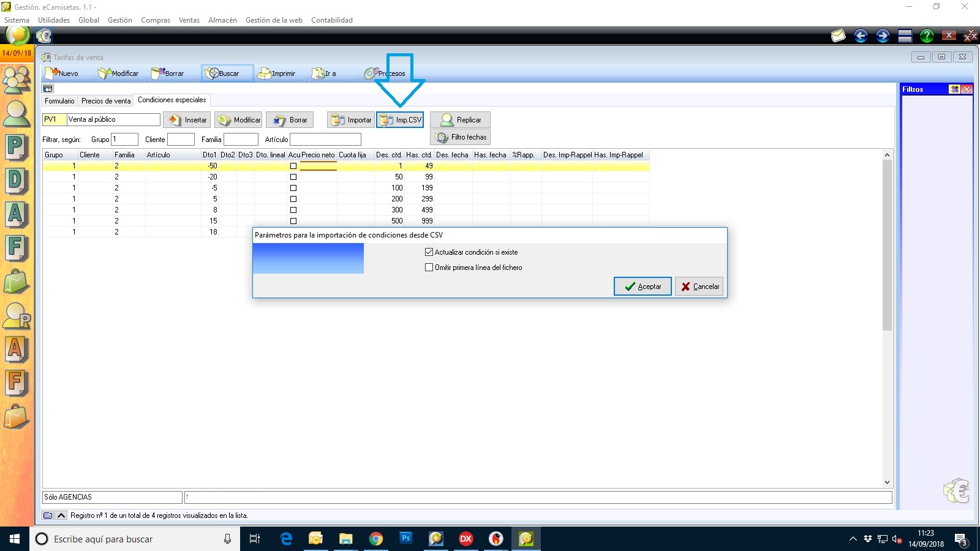Screen dimensions: 980x551
Task: Click the triple X close-all icon
Action: (x=970, y=36)
